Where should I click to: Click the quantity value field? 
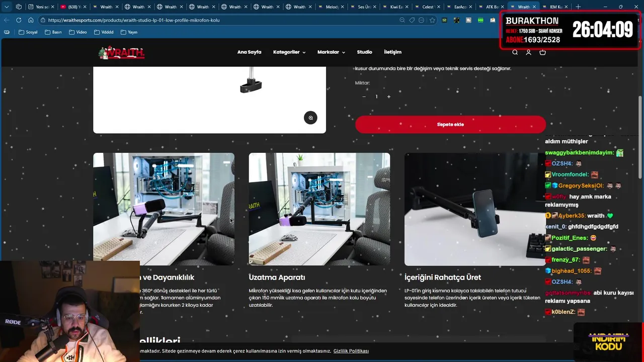(376, 97)
